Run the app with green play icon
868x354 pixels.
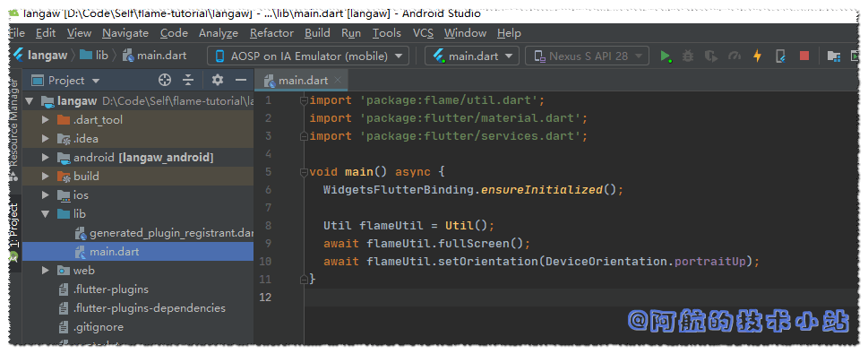click(666, 56)
